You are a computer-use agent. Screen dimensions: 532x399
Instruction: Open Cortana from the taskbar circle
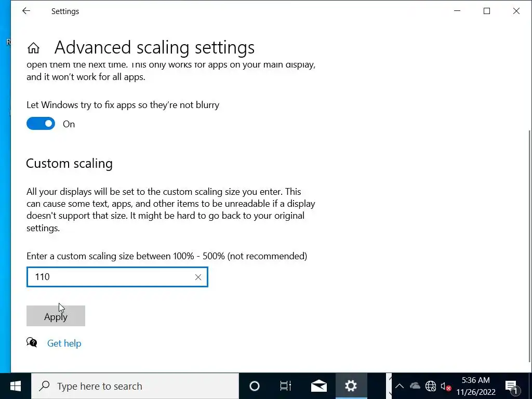[x=255, y=386]
